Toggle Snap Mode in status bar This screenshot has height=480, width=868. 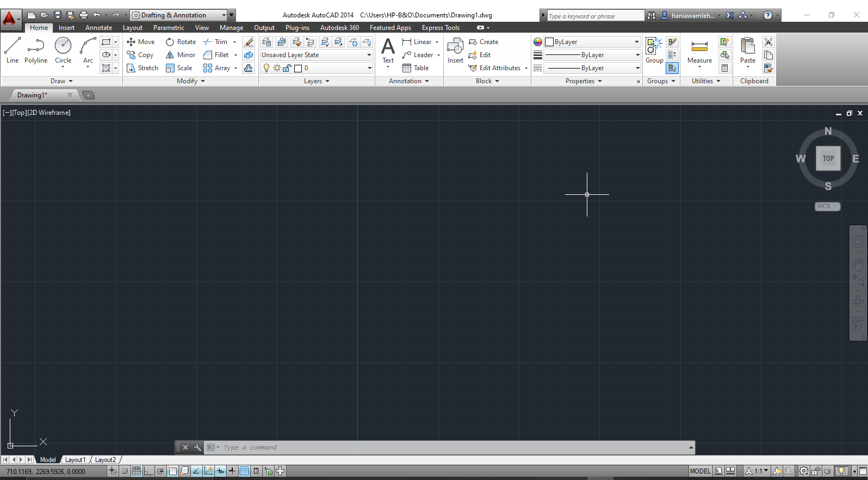(x=125, y=471)
